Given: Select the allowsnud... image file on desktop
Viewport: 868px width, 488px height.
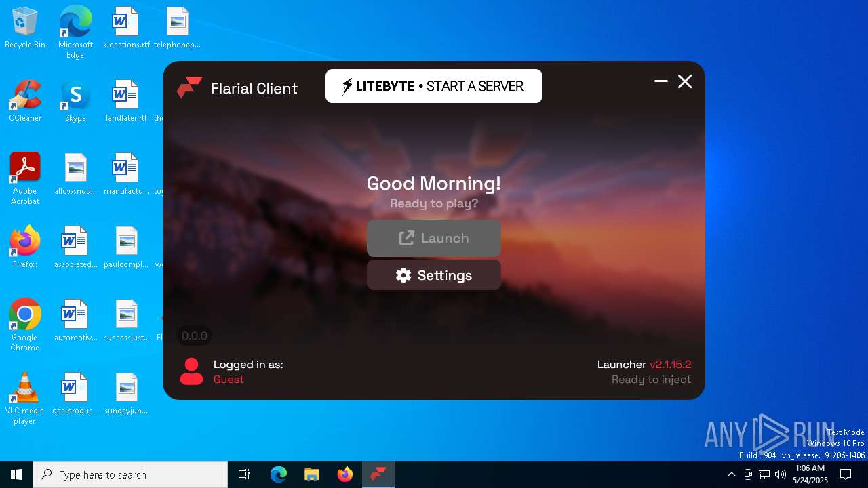Looking at the screenshot, I should pyautogui.click(x=75, y=175).
